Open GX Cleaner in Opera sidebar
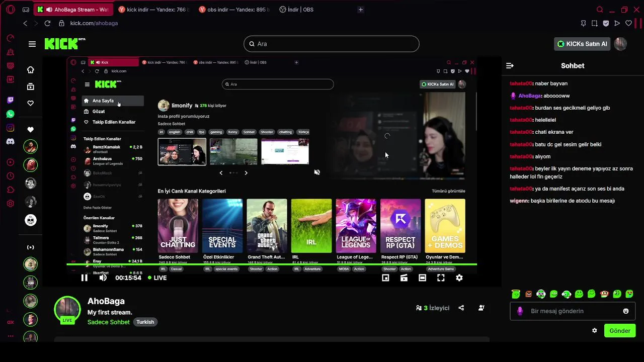The width and height of the screenshot is (644, 362). (10, 52)
